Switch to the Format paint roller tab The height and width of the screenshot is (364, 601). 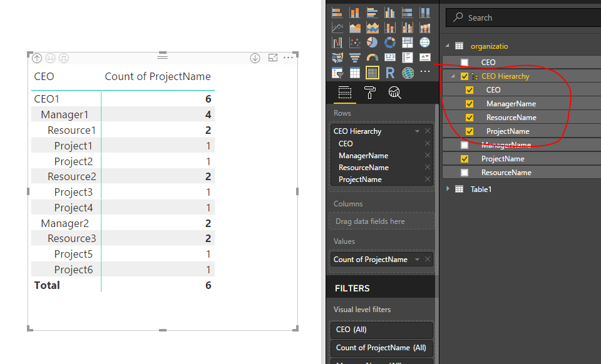[x=370, y=93]
